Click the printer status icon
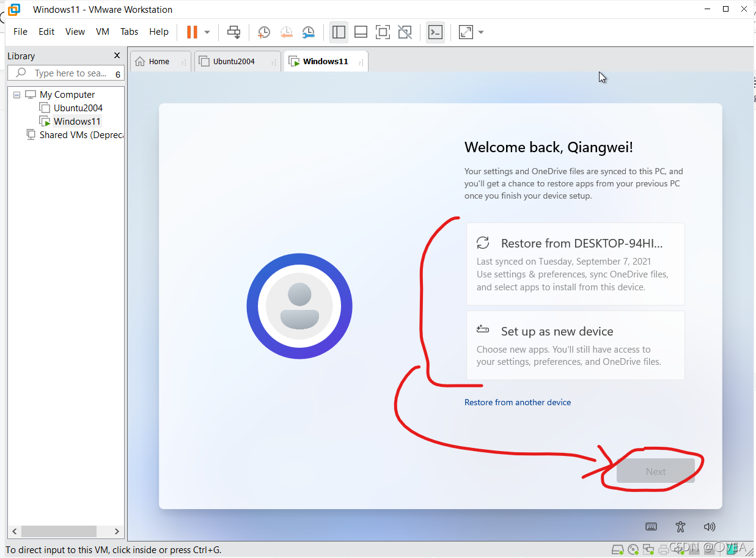The image size is (756, 558). tap(664, 549)
